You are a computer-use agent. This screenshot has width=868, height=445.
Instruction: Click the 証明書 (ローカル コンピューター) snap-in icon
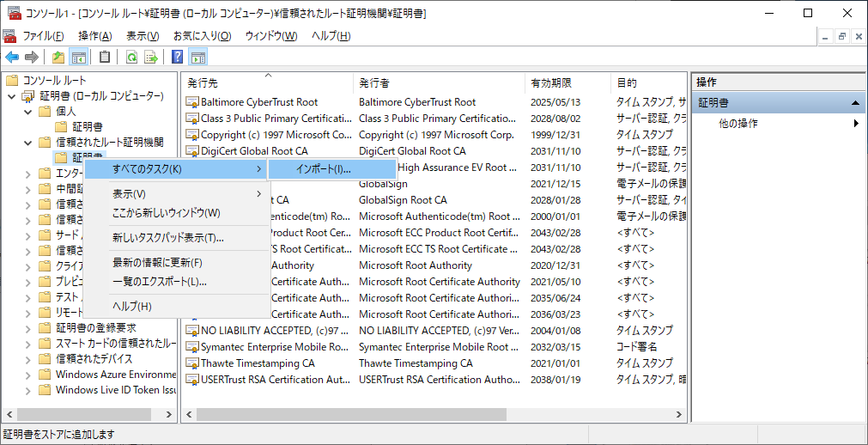pyautogui.click(x=27, y=96)
